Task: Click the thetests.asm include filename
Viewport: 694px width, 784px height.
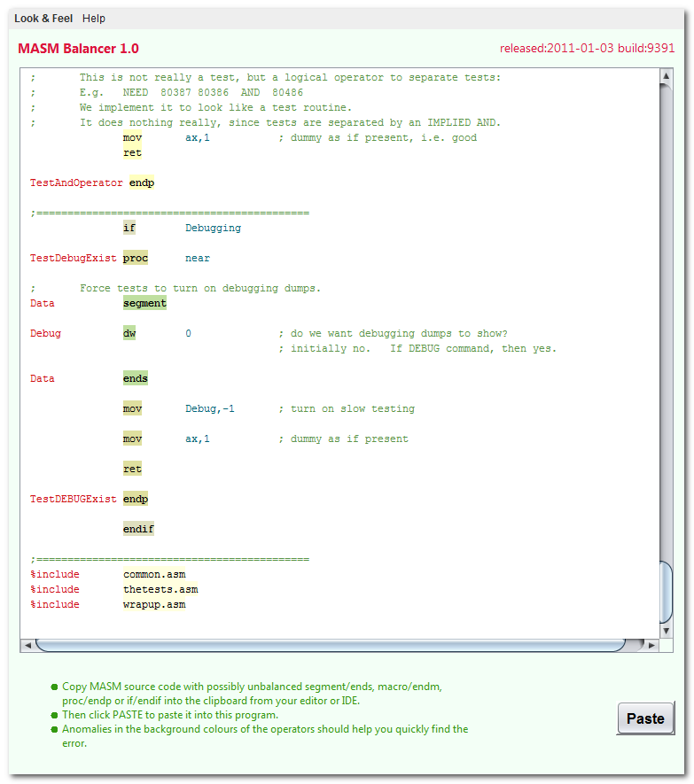Action: [160, 589]
